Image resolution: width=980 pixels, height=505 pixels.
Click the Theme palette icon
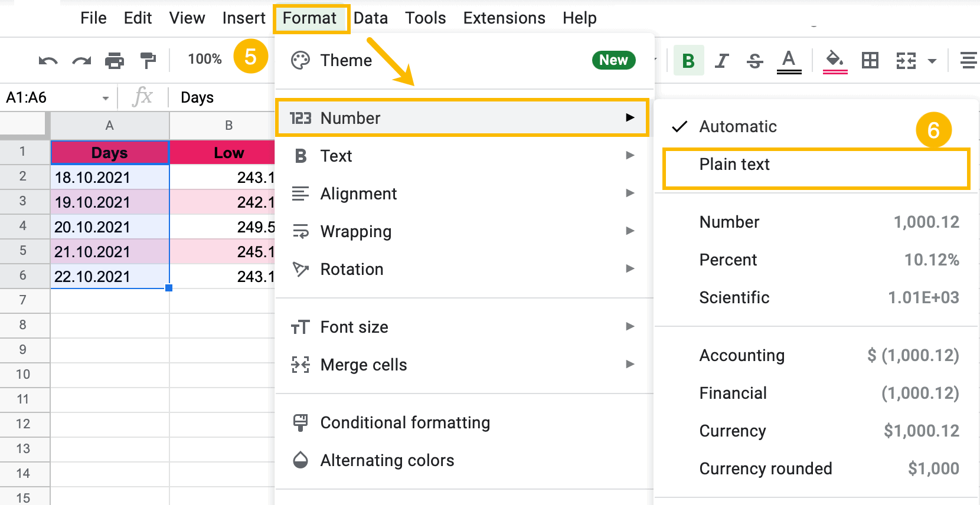[x=300, y=60]
